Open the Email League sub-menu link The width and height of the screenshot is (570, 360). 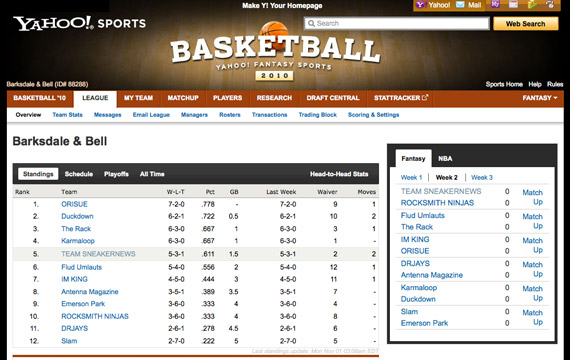pos(151,115)
